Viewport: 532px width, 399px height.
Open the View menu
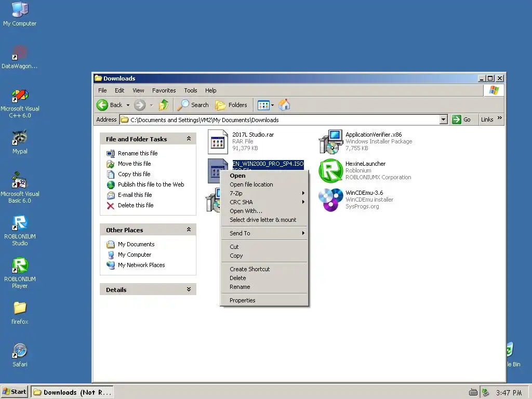(x=138, y=90)
